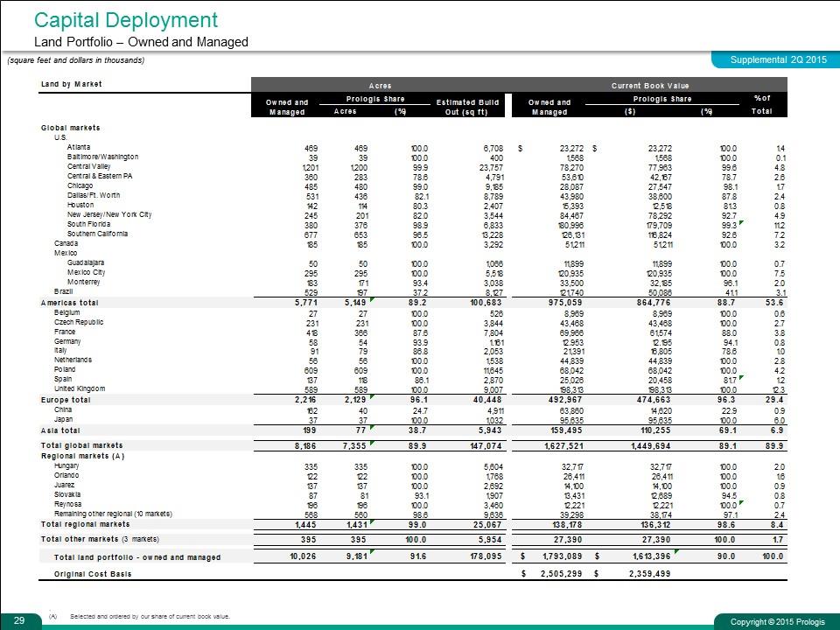Viewport: 840px width, 630px height.
Task: Click the '% of Total' column header
Action: coord(762,104)
